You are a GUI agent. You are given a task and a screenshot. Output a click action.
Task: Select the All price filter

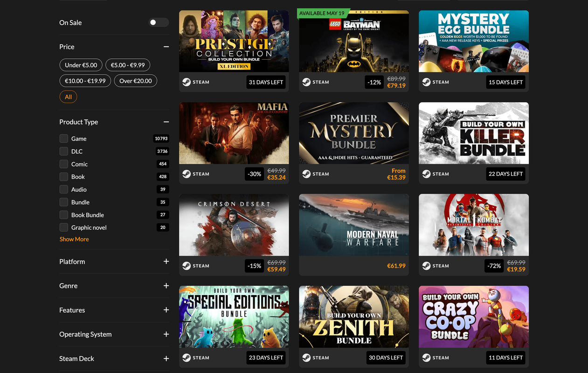click(69, 97)
